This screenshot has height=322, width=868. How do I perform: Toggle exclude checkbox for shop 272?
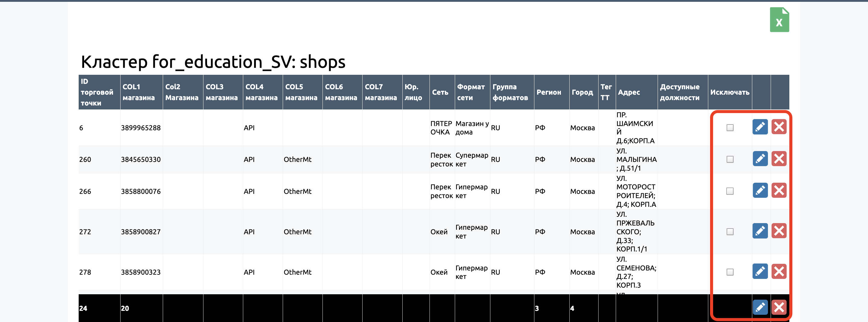coord(730,232)
